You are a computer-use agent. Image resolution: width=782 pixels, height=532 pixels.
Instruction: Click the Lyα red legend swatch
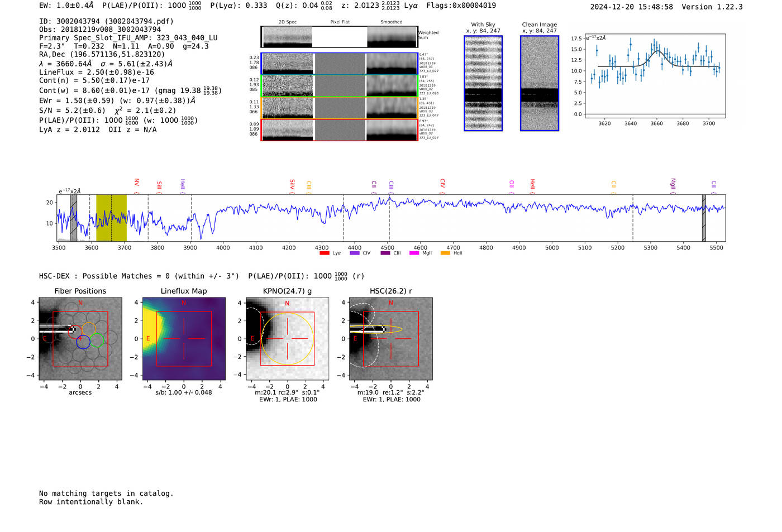(x=324, y=253)
